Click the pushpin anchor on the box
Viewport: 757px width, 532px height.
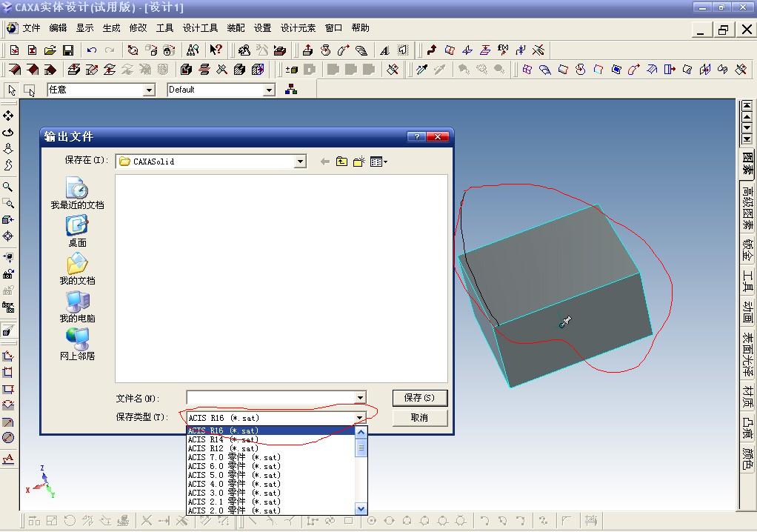click(x=565, y=322)
